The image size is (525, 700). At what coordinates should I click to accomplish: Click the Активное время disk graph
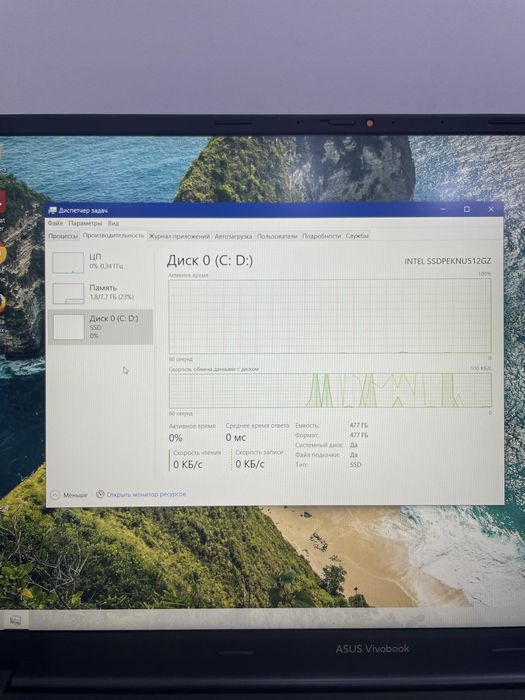click(x=330, y=316)
